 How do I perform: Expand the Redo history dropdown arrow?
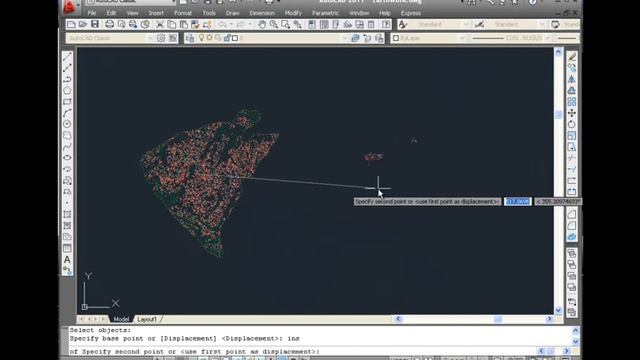[250, 24]
